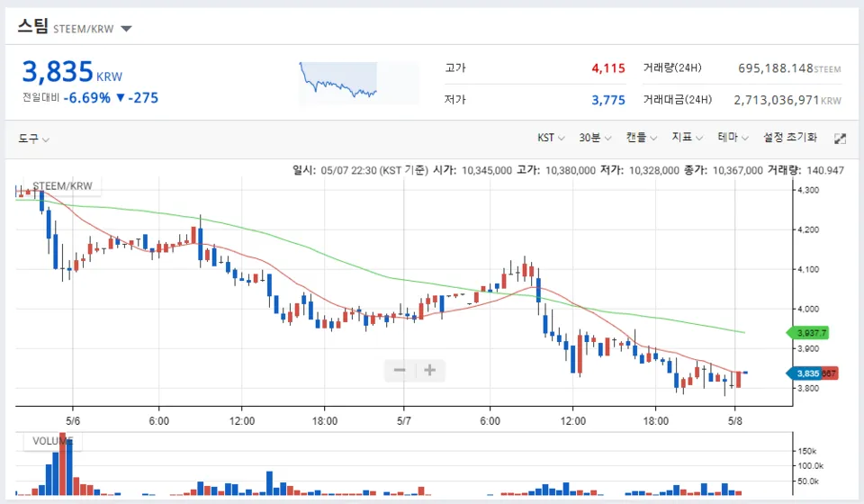The height and width of the screenshot is (504, 864).
Task: Click the 저가 low price 3,775
Action: [x=608, y=100]
